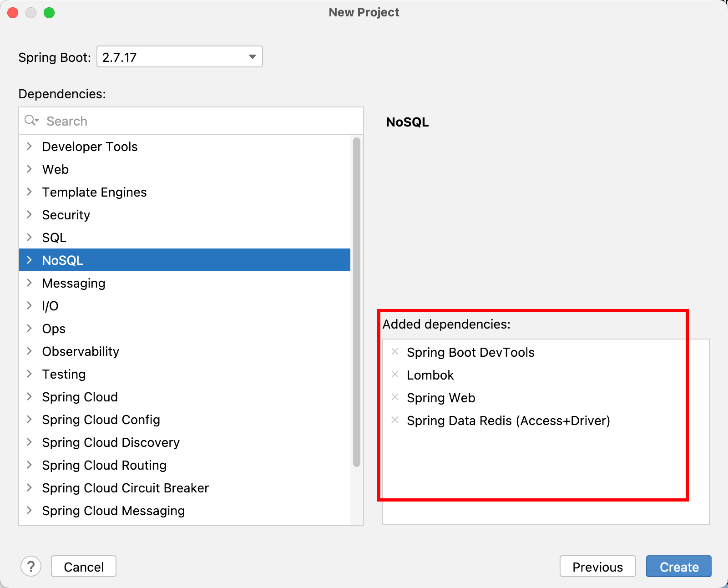Click the dependencies Search field
728x588 pixels.
pyautogui.click(x=191, y=121)
